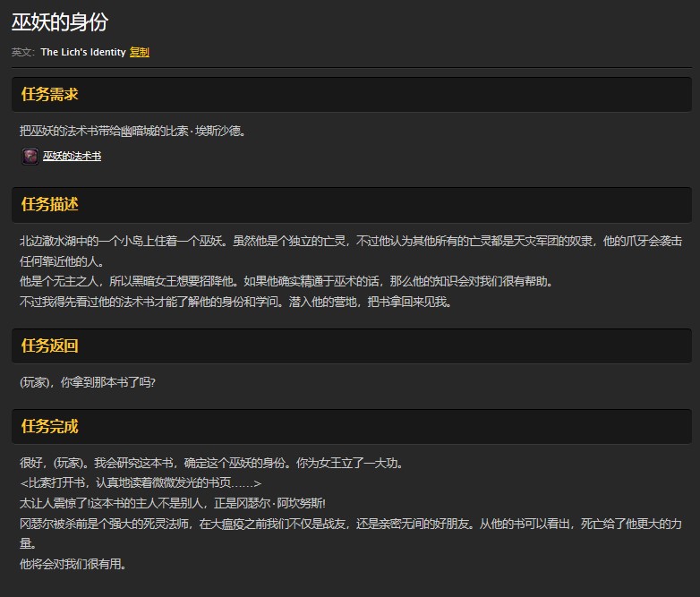Click the final line 他将会对我们很有用
This screenshot has height=597, width=700.
coord(73,563)
